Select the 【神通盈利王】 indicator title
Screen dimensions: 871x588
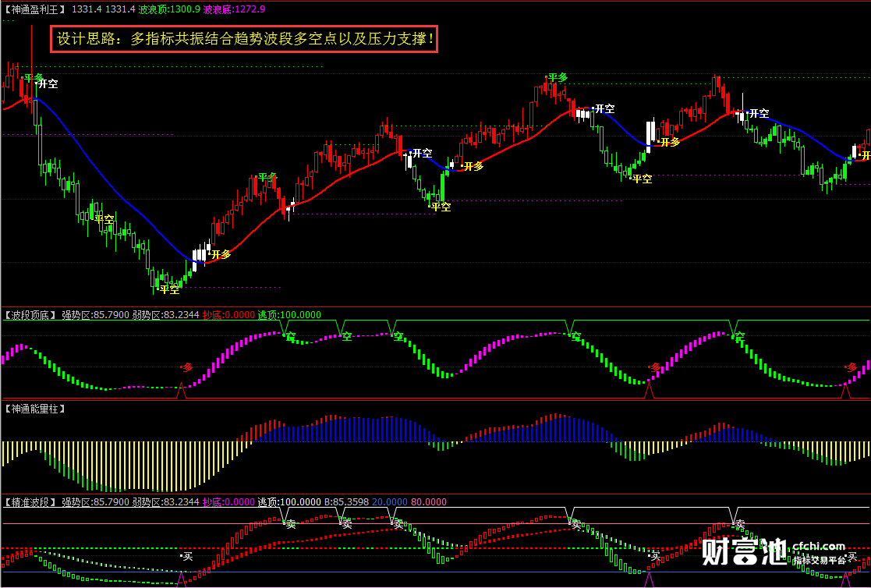(x=34, y=9)
